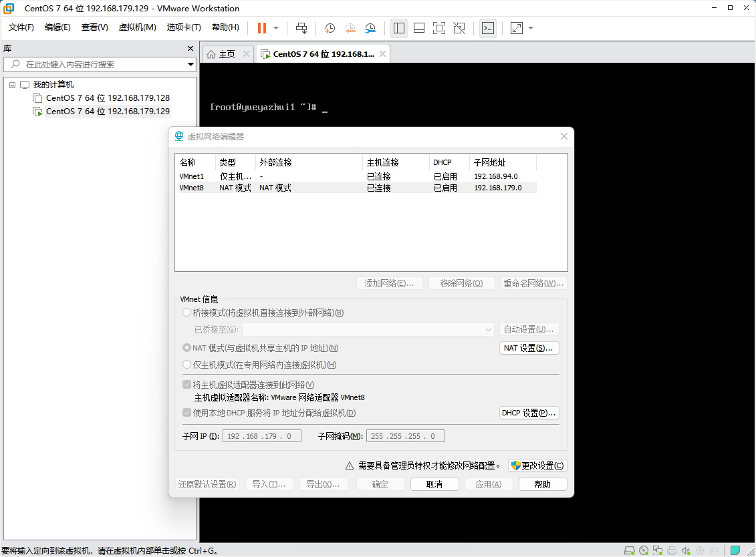This screenshot has height=557, width=756.
Task: Select the VMnet1 row in network list
Action: pos(357,176)
